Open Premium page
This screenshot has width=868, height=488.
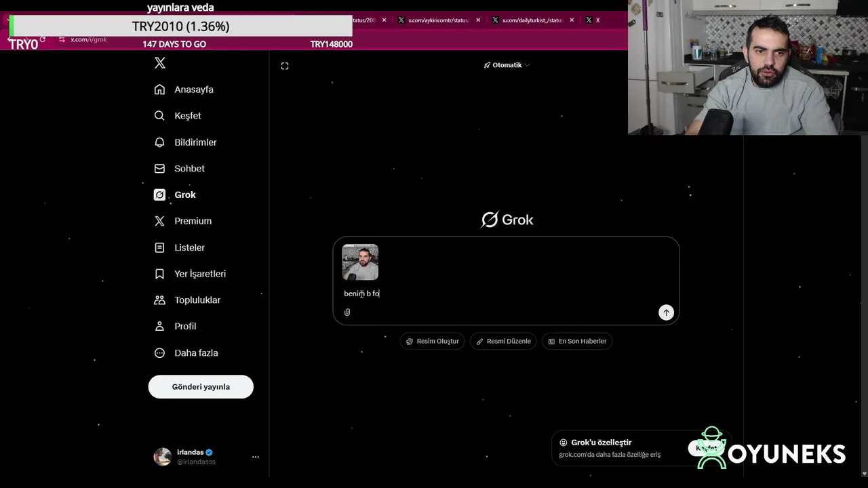point(193,221)
